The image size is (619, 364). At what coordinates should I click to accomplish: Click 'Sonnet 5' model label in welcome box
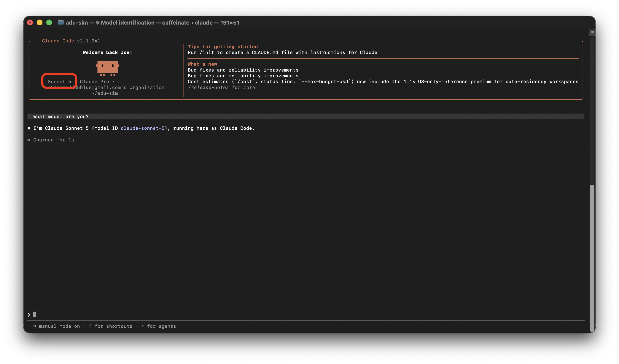59,82
